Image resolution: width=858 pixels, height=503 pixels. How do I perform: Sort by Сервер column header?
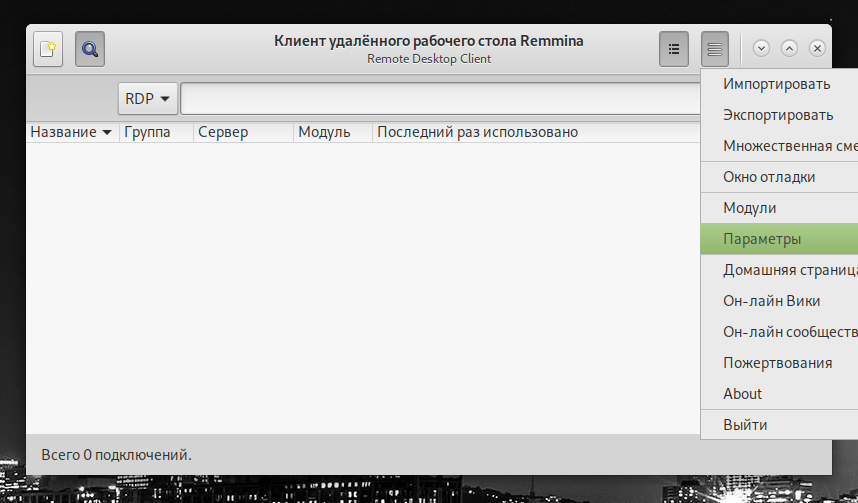(x=244, y=132)
